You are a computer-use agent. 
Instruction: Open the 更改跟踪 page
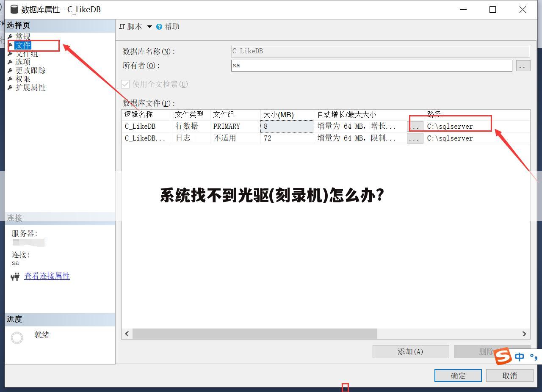30,71
